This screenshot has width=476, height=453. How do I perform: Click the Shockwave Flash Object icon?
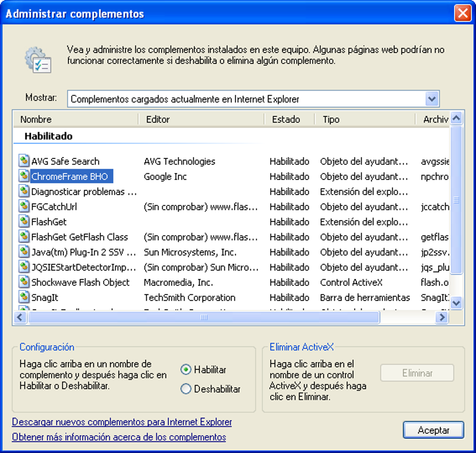point(24,282)
